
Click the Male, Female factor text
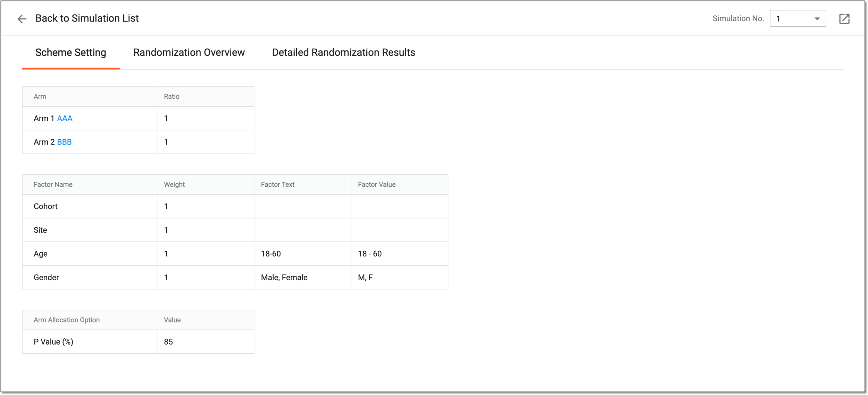click(x=284, y=278)
